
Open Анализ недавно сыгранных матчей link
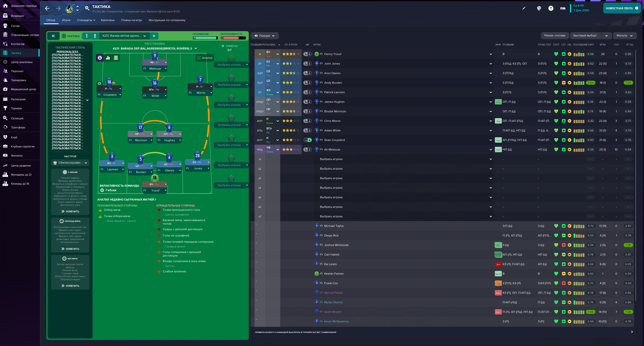click(127, 200)
